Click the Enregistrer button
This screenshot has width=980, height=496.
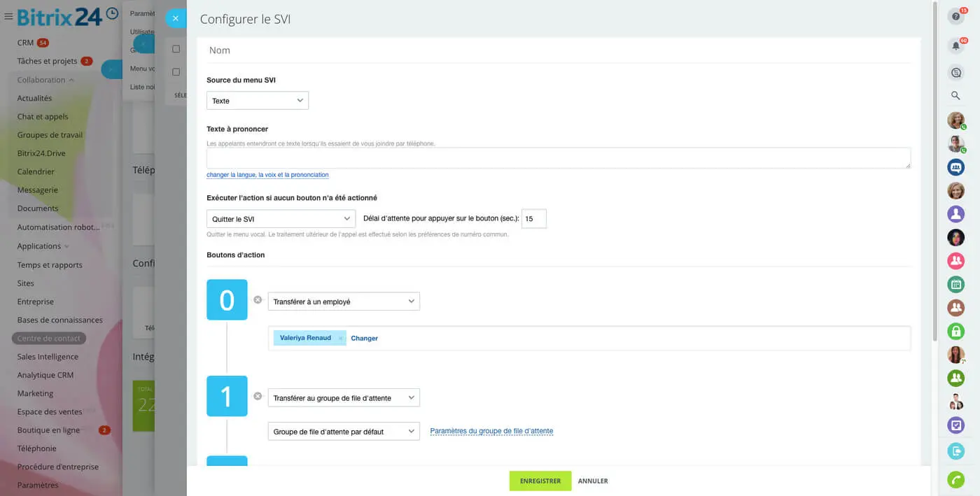pos(540,481)
